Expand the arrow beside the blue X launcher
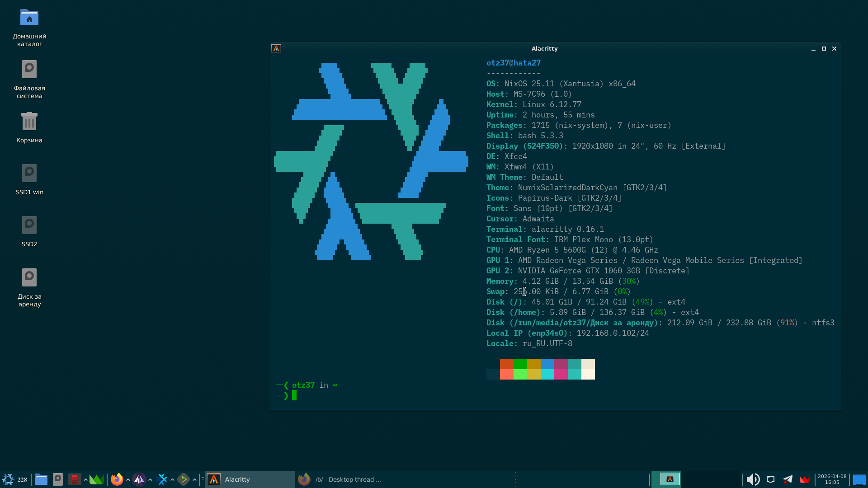The height and width of the screenshot is (488, 868). click(x=173, y=479)
